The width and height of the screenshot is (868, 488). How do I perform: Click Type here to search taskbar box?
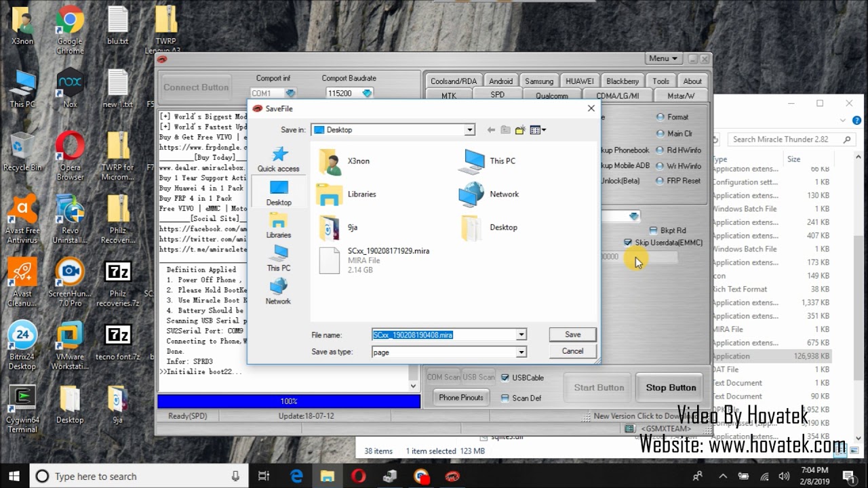tap(138, 476)
